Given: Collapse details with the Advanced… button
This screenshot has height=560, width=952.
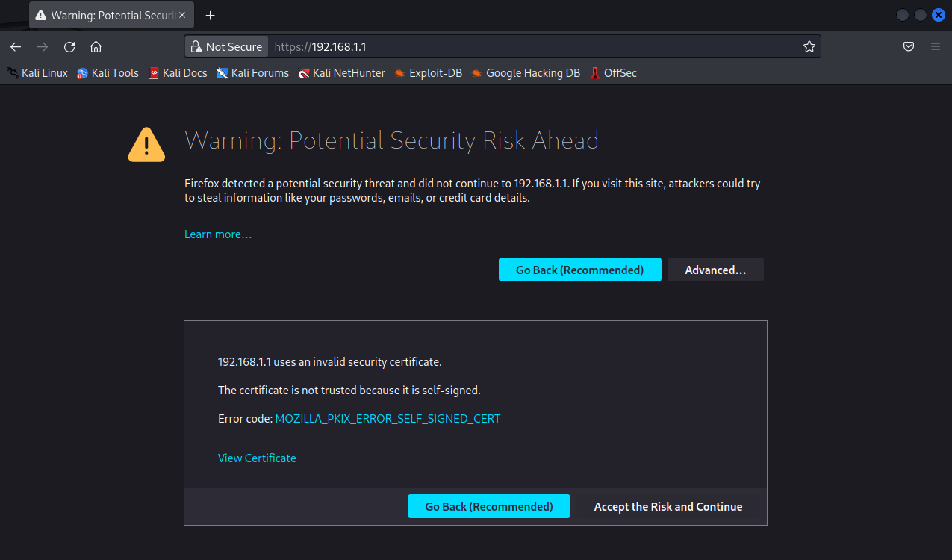Looking at the screenshot, I should (715, 270).
